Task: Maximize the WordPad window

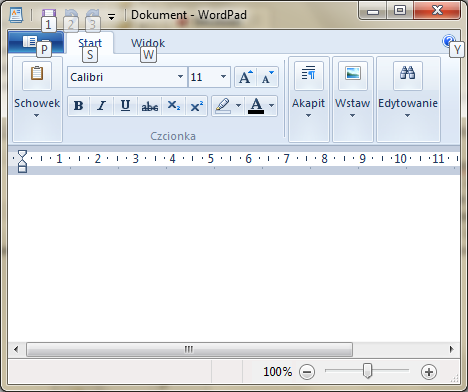Action: (x=400, y=11)
